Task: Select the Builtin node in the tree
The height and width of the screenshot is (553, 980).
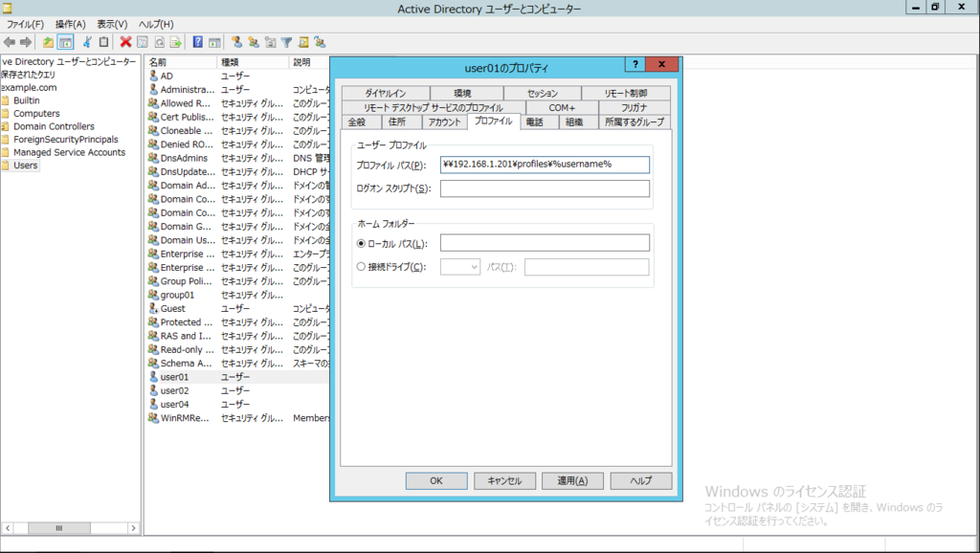Action: [26, 100]
